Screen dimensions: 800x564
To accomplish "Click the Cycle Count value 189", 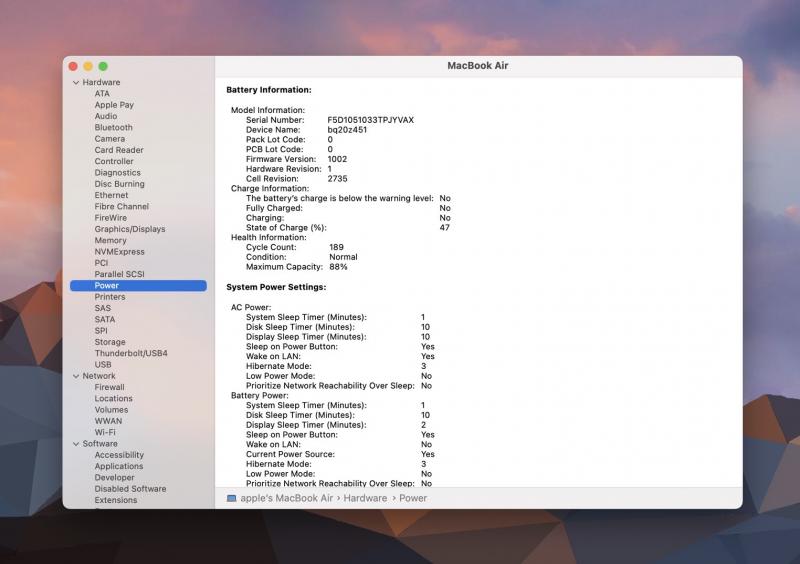I will click(x=336, y=247).
